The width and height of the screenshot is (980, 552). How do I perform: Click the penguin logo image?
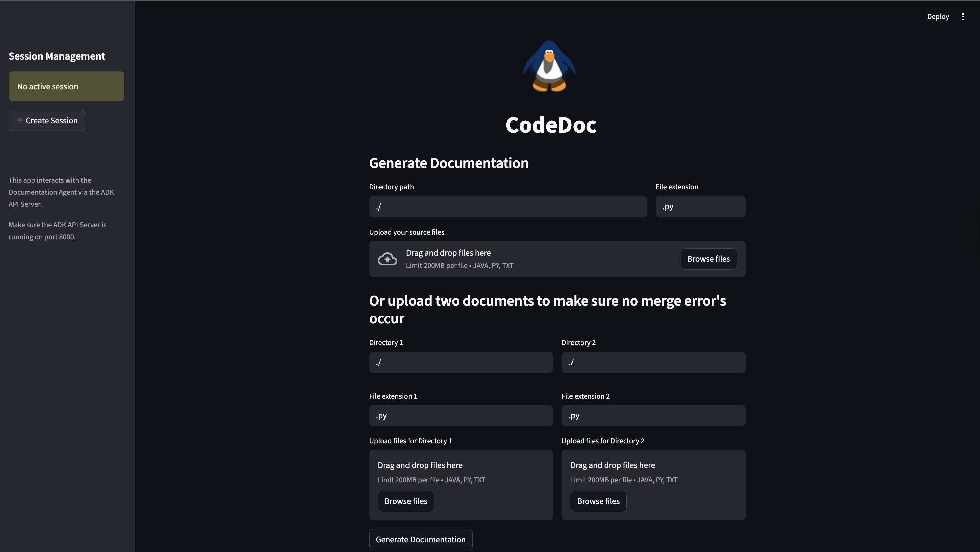point(549,66)
